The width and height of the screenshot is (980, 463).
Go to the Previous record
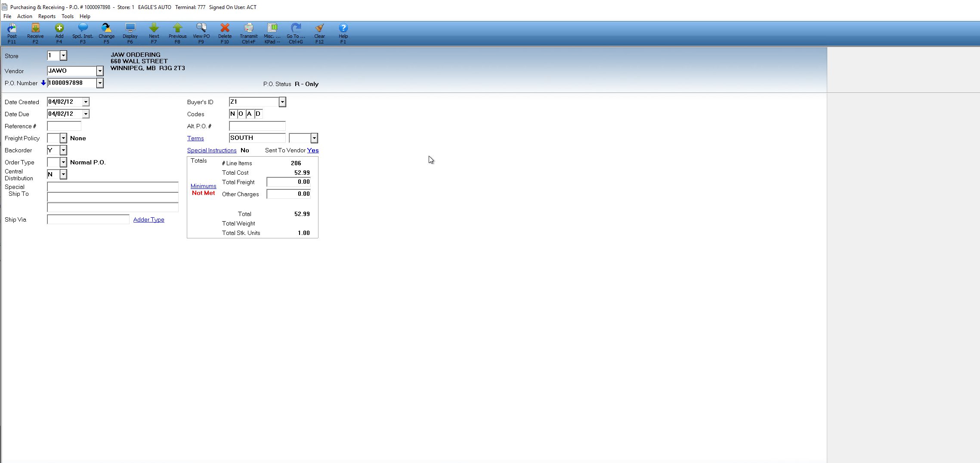tap(177, 34)
